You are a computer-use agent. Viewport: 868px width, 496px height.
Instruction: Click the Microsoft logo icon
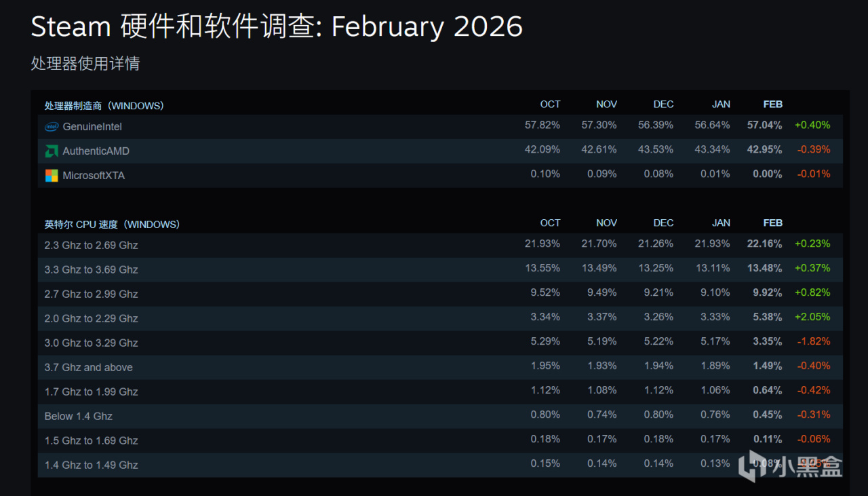click(52, 176)
